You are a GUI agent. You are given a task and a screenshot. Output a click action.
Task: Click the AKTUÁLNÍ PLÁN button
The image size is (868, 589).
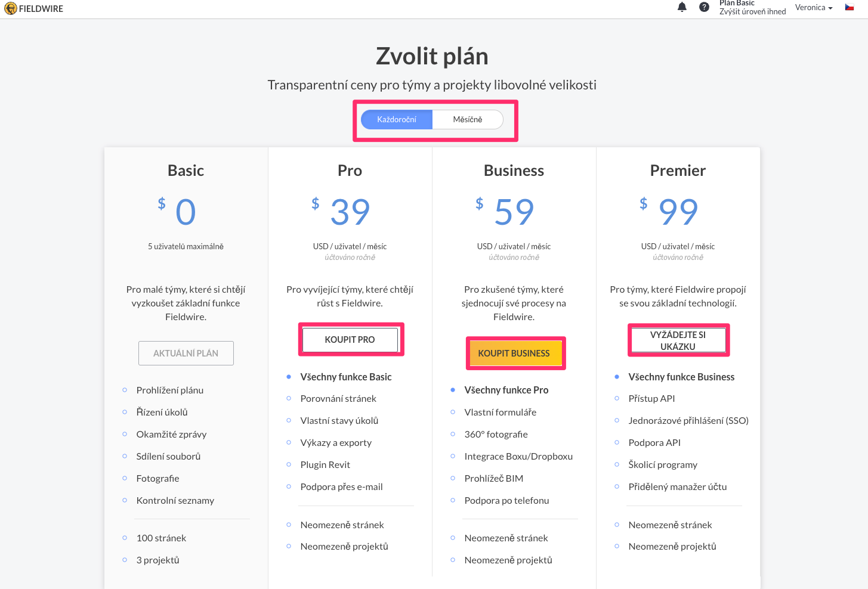[186, 354]
